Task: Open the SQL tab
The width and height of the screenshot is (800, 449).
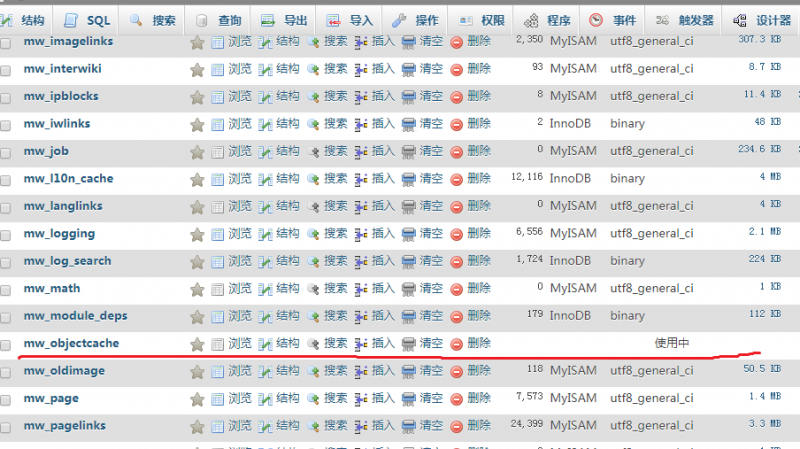Action: [86, 20]
